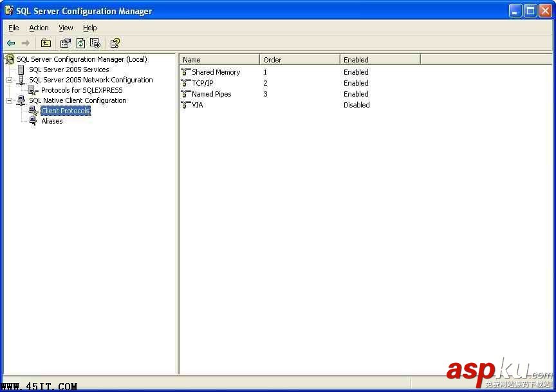The image size is (556, 392).
Task: Select Protocols for SQLEXPRESS label
Action: point(82,90)
